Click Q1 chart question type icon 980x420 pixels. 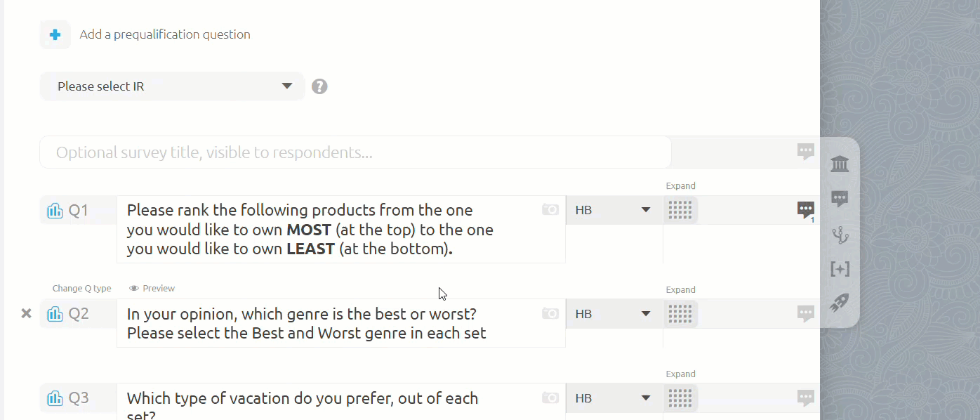click(55, 210)
